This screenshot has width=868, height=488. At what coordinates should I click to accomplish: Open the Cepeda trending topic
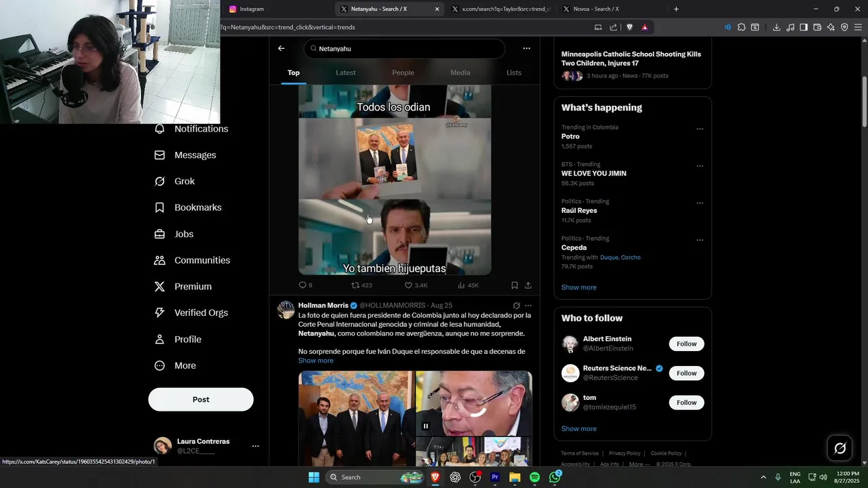tap(574, 247)
